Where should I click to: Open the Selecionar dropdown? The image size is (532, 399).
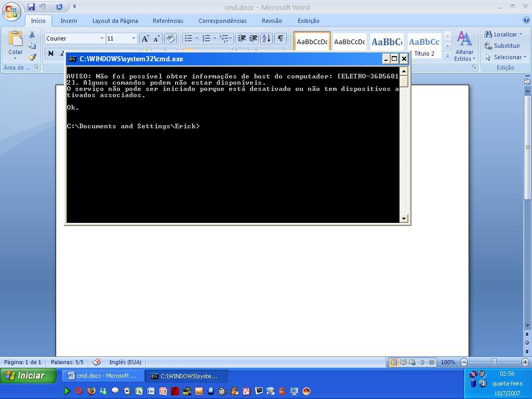[506, 57]
